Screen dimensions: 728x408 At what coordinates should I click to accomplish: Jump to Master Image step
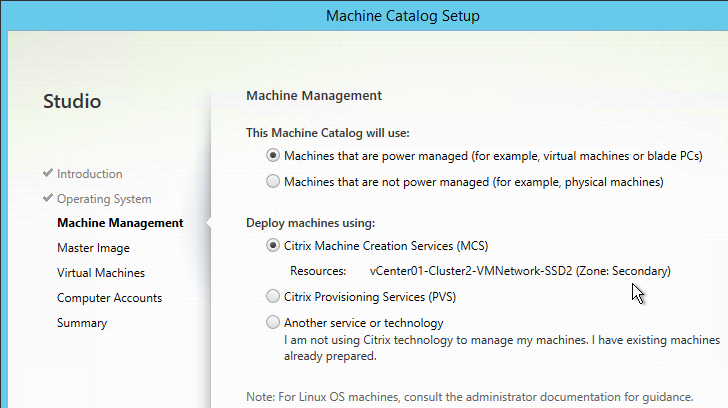[x=93, y=248]
